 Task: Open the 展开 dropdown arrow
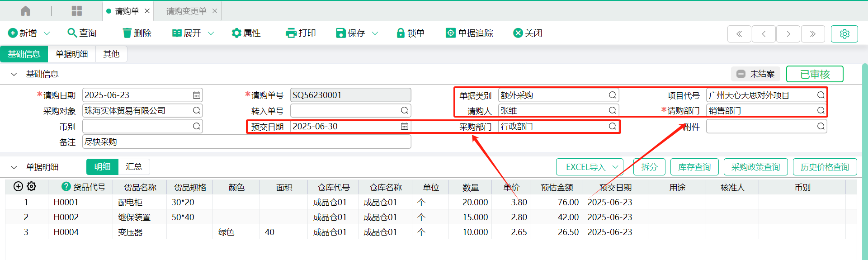(211, 33)
